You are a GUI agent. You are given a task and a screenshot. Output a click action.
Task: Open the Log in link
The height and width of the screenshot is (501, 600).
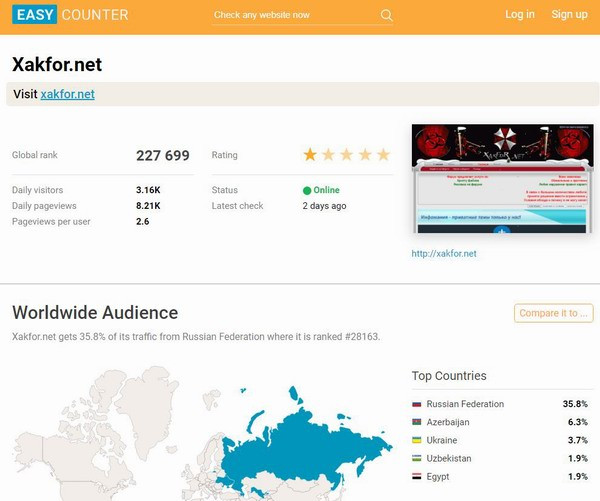pos(520,14)
